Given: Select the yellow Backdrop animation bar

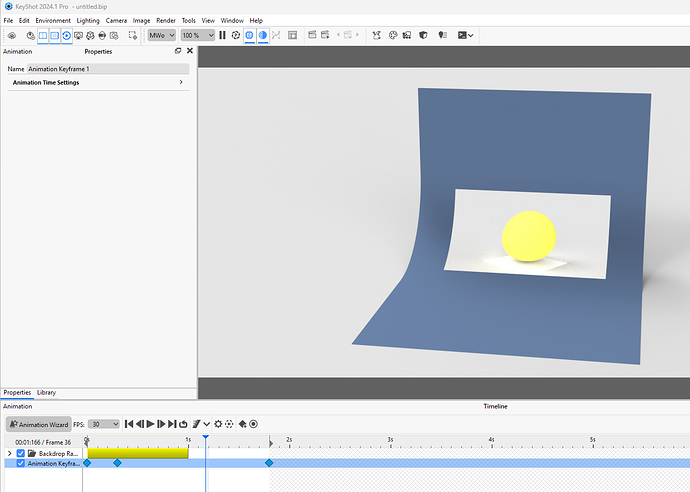Looking at the screenshot, I should tap(138, 453).
